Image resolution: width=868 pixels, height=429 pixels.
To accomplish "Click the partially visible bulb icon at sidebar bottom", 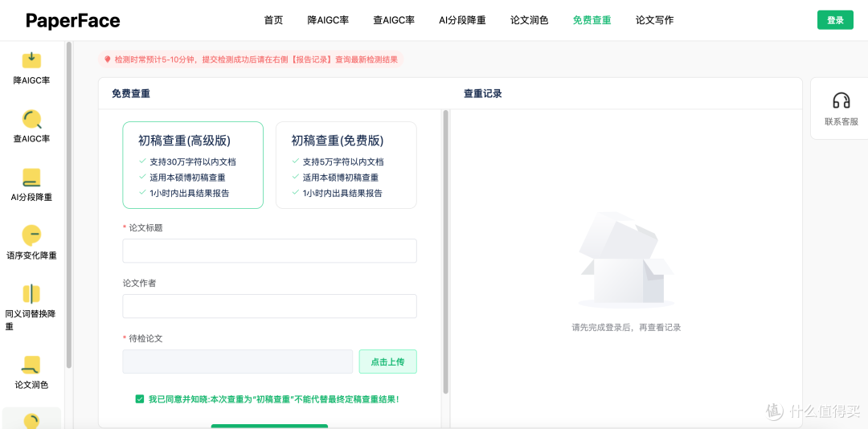I will pos(31,421).
